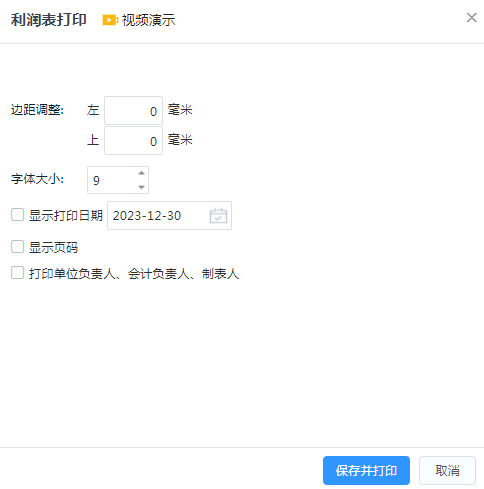Viewport: 484px width, 489px height.
Task: Click the 显示打印日期 label text
Action: click(66, 216)
